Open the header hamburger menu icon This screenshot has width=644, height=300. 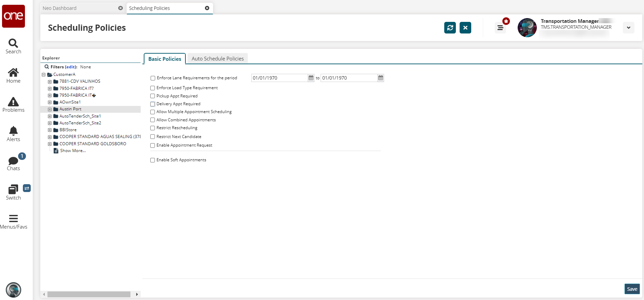(500, 28)
